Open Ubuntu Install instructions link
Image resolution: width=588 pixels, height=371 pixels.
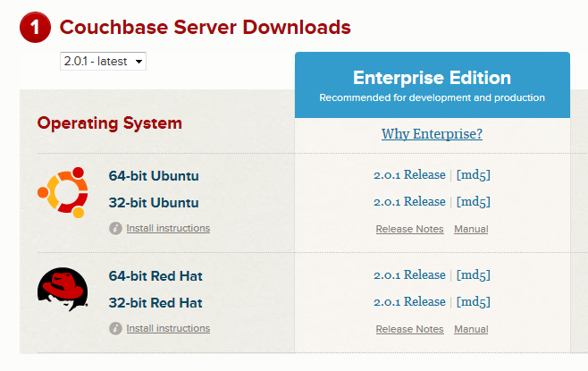[168, 228]
